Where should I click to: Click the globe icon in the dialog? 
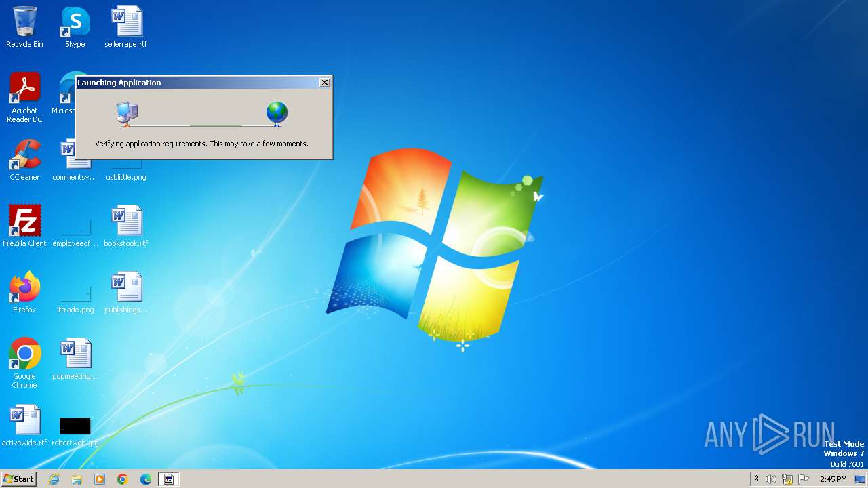tap(277, 113)
